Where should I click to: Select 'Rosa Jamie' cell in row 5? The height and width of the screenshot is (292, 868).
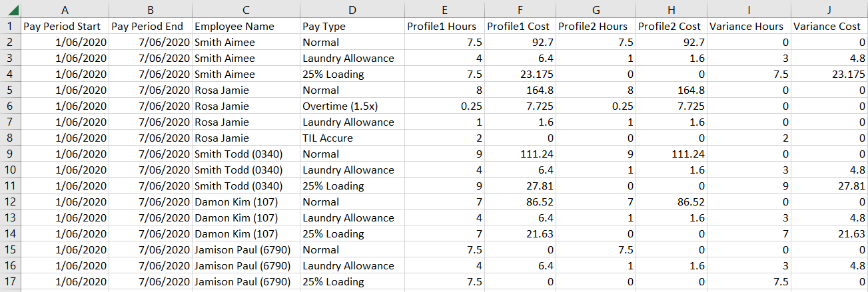coord(246,90)
